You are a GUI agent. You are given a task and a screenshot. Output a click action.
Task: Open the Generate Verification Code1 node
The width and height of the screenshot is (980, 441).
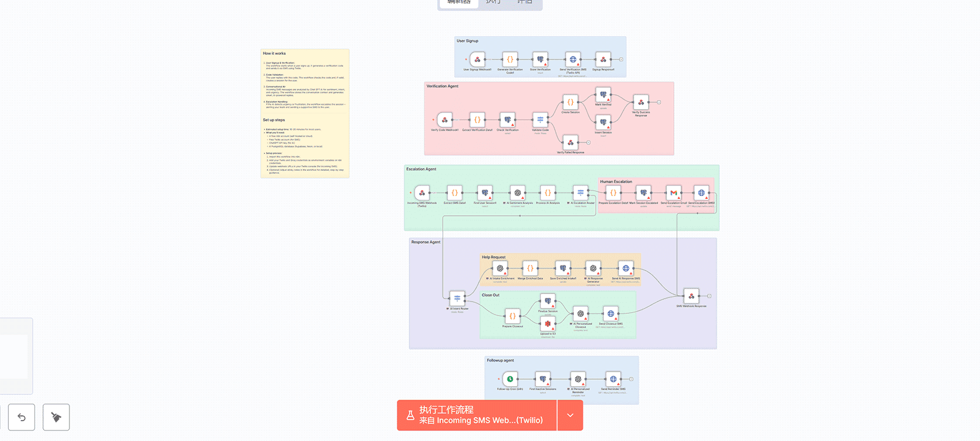pyautogui.click(x=510, y=60)
